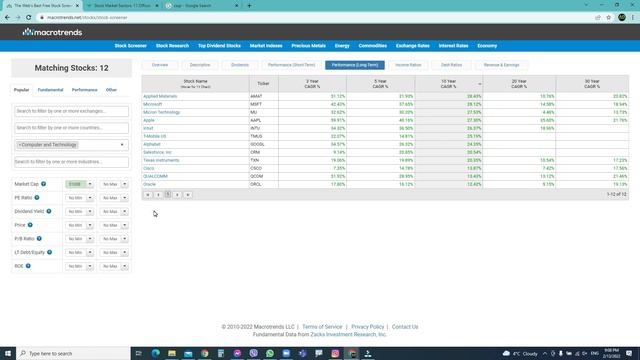Open Stock Research in the navigation bar
This screenshot has height=360, width=640.
172,46
